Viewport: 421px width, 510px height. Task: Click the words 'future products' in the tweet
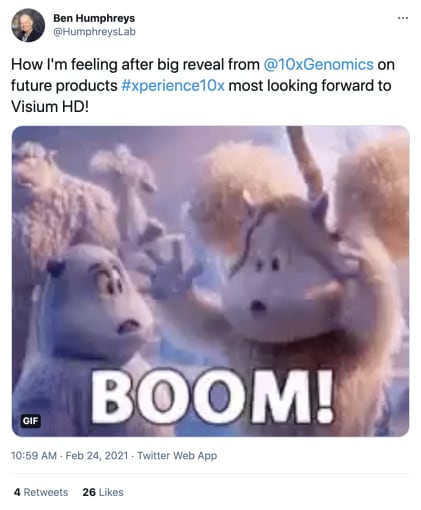tap(64, 86)
